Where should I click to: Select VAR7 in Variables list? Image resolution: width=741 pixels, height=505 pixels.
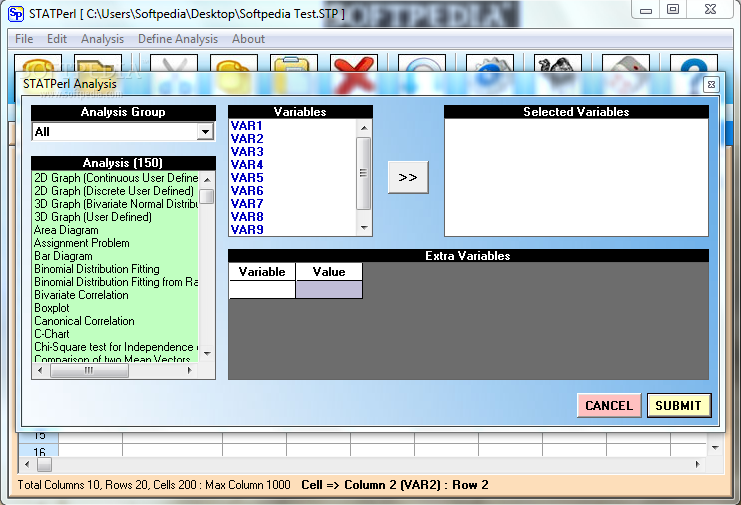[247, 204]
